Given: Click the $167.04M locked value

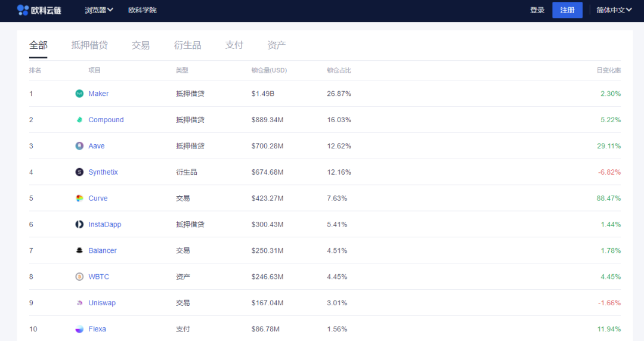Looking at the screenshot, I should tap(267, 303).
